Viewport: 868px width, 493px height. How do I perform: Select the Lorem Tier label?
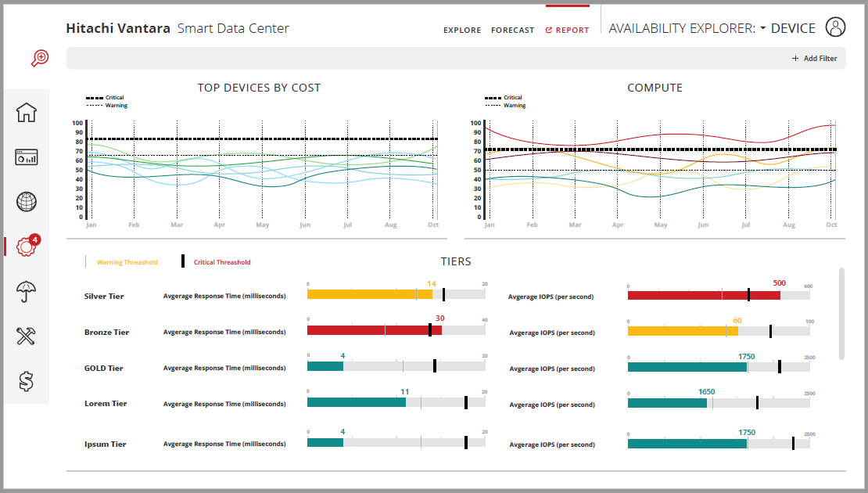click(x=106, y=404)
